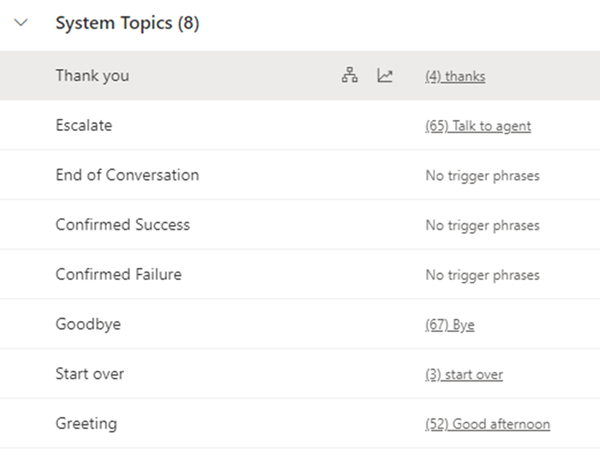Select the Goodbye topic
Screen dimensions: 600x460
[x=88, y=325]
